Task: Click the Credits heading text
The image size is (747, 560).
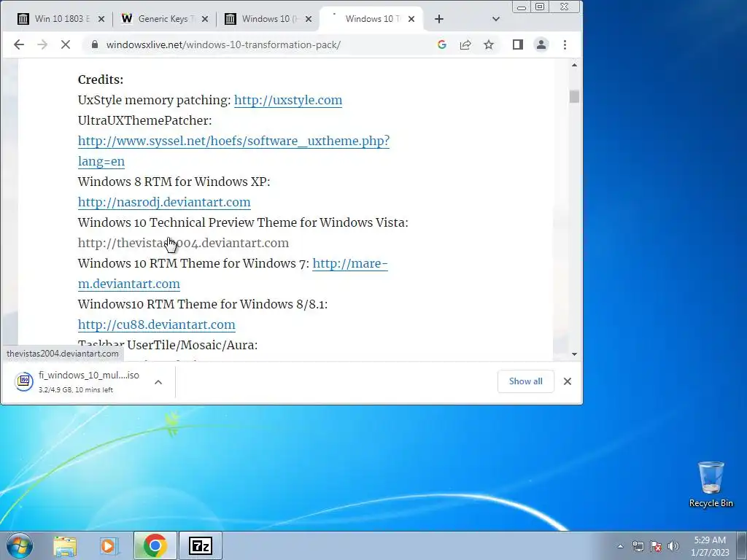Action: pyautogui.click(x=101, y=79)
